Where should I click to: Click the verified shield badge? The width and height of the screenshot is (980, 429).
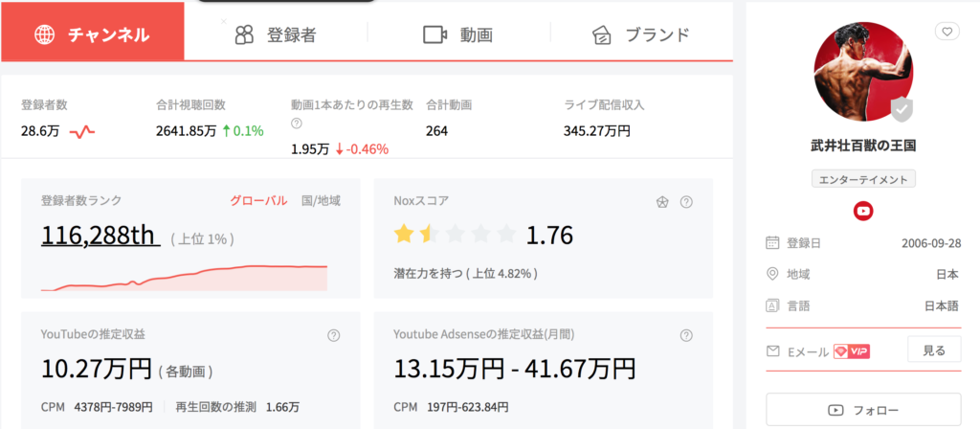[x=902, y=110]
